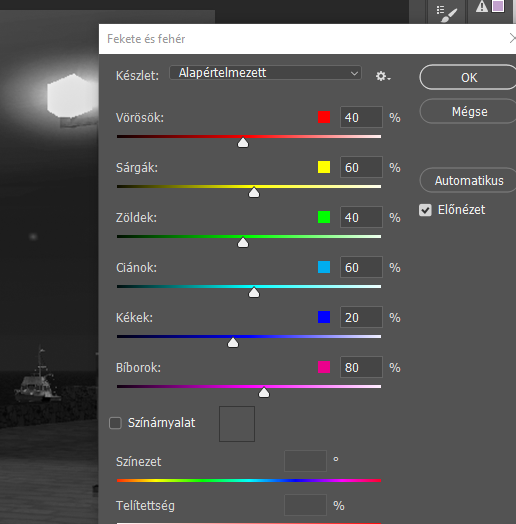516x524 pixels.
Task: Click the Bíborok slider handle
Action: (264, 392)
